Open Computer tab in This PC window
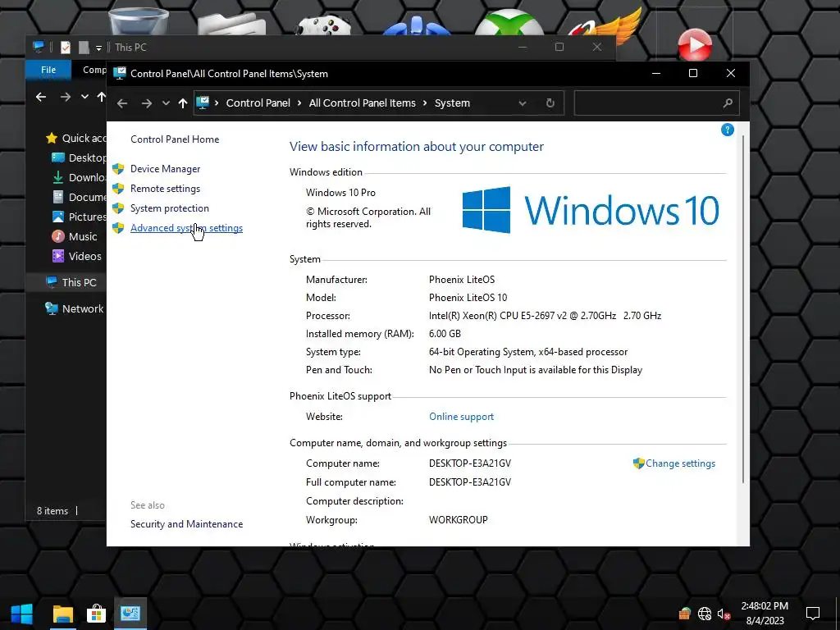 pos(94,70)
